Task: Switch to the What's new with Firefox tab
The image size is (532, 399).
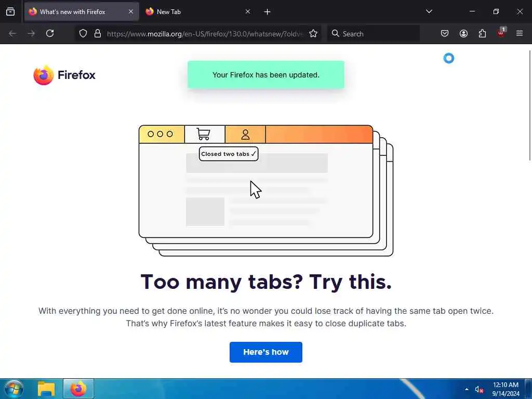Action: click(x=82, y=12)
